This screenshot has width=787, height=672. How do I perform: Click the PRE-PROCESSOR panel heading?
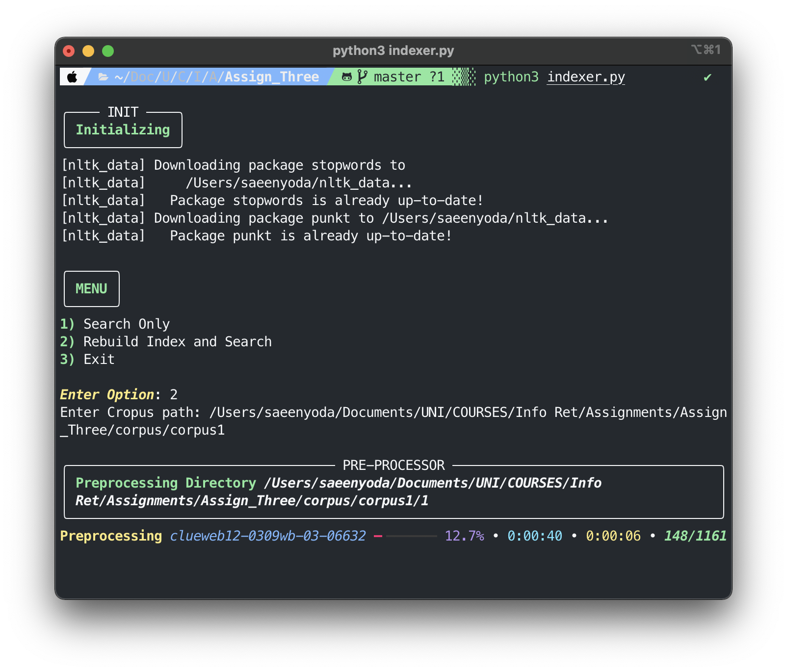pyautogui.click(x=393, y=465)
